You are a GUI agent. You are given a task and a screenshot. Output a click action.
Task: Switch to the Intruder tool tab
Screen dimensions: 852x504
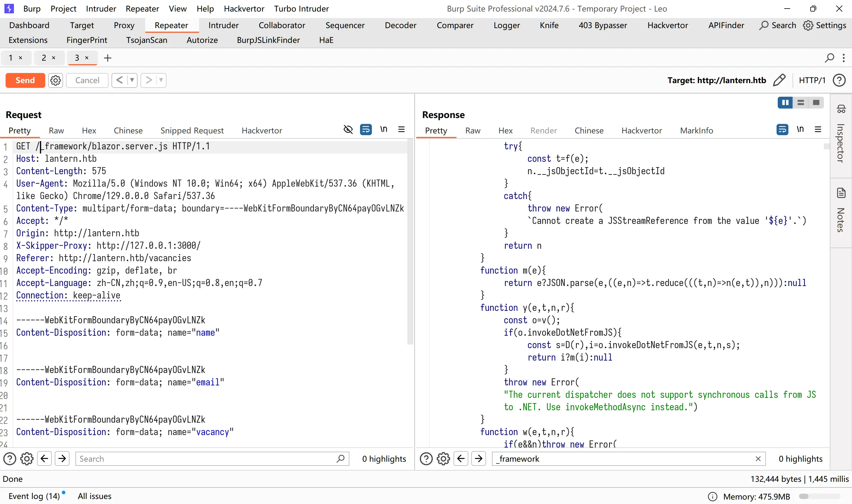pyautogui.click(x=223, y=25)
